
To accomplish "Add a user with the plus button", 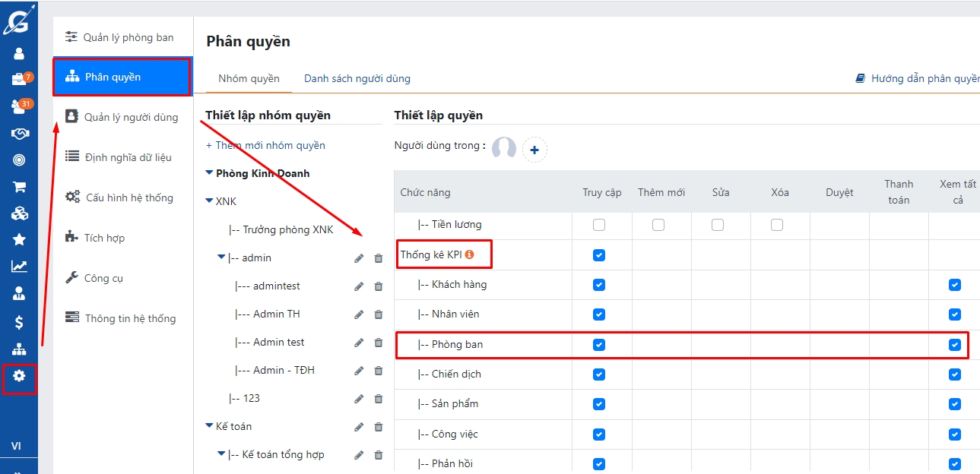I will 534,150.
